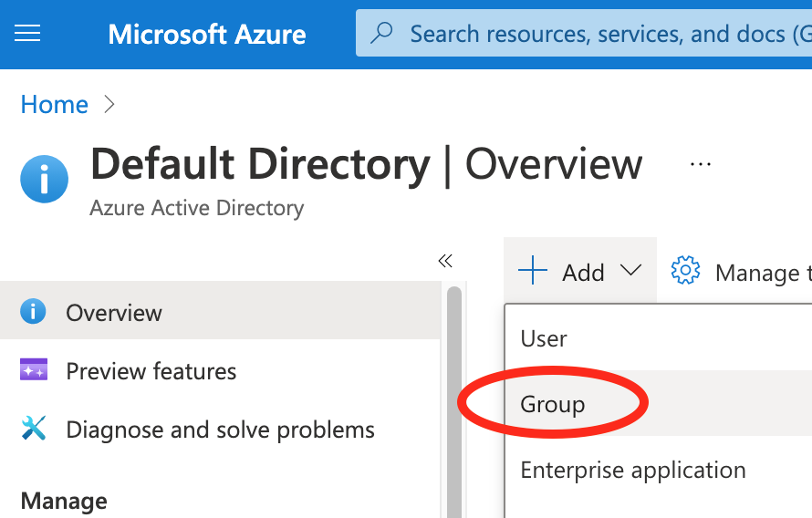The height and width of the screenshot is (518, 812).
Task: Click the Preview features sparkle icon
Action: [x=33, y=370]
